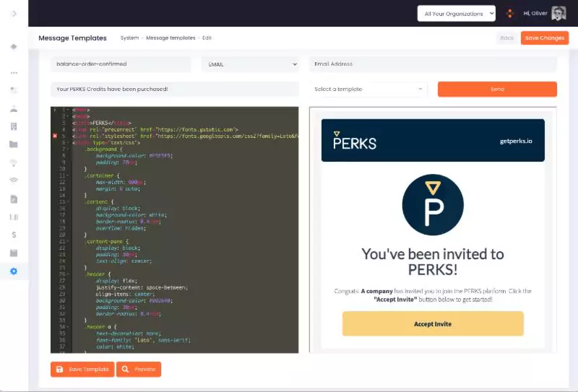The width and height of the screenshot is (578, 392).
Task: Click the Message Templates page title
Action: click(x=73, y=38)
